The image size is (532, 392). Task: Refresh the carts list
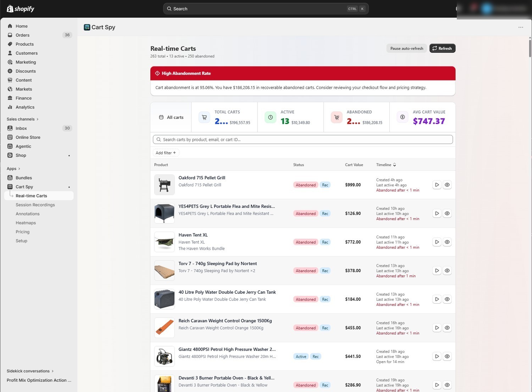point(442,48)
